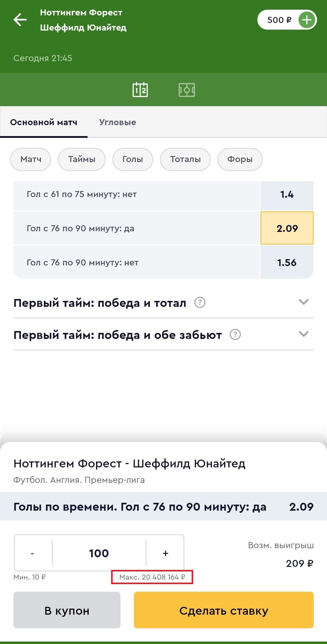Viewport: 327px width, 644px height.
Task: Decrease the stake with minus button
Action: point(33,553)
